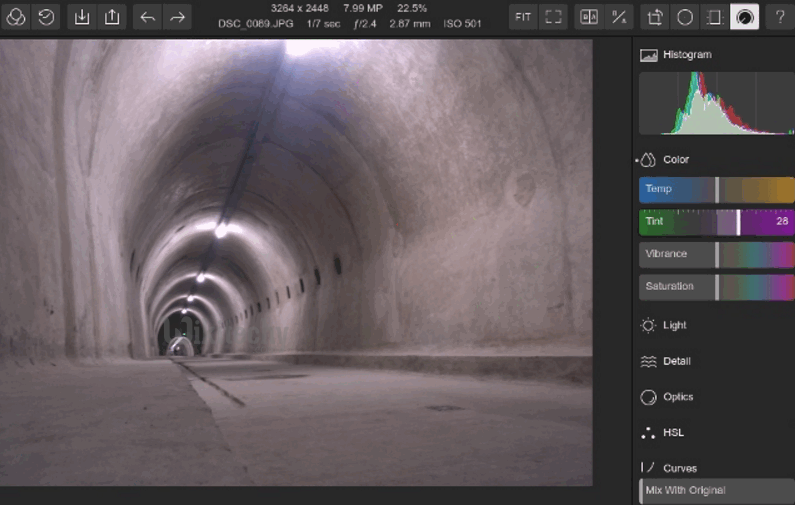
Task: Click the Saturation slider
Action: tap(716, 287)
